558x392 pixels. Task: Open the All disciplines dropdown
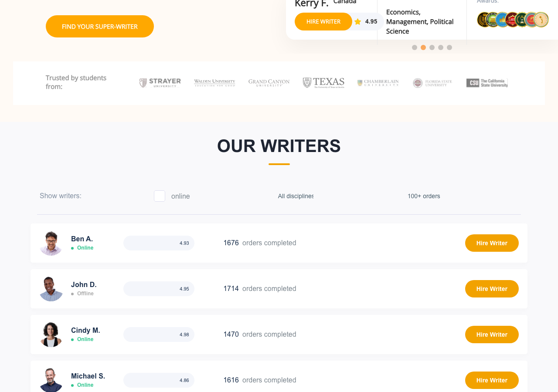(296, 196)
